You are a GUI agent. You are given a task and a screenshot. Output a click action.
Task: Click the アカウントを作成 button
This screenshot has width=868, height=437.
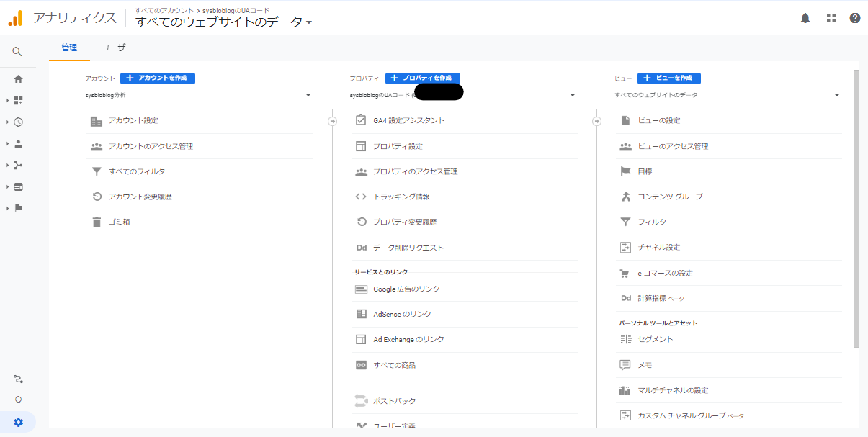point(158,78)
